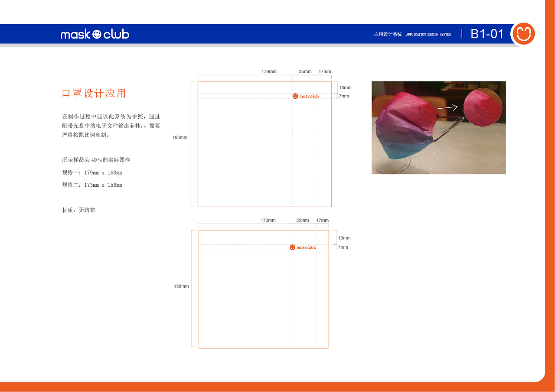Click the 严格按照比例印制 line
Image resolution: width=555 pixels, height=392 pixels.
86,135
